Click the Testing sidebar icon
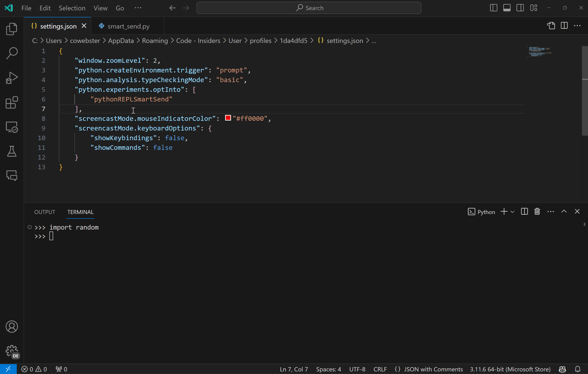This screenshot has width=588, height=374. coord(12,151)
